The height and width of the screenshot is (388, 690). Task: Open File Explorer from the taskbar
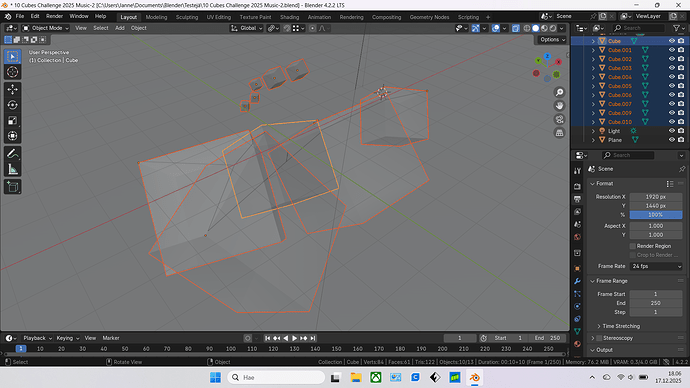point(356,377)
